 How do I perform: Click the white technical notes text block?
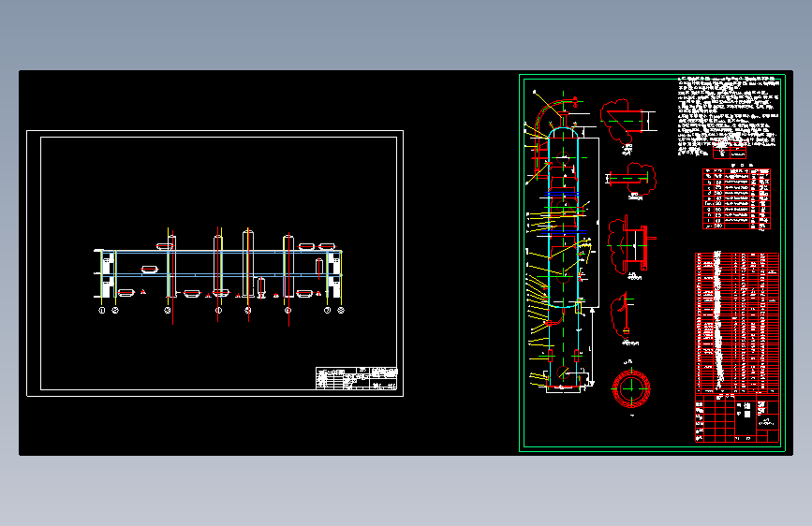pos(728,116)
